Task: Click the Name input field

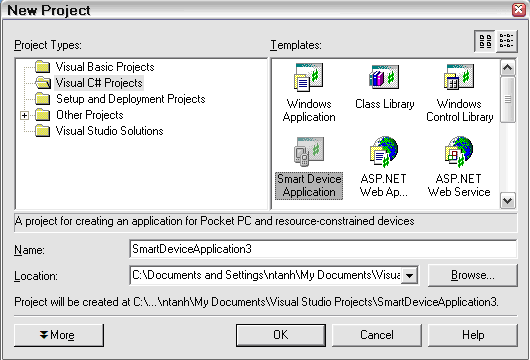Action: pos(323,249)
